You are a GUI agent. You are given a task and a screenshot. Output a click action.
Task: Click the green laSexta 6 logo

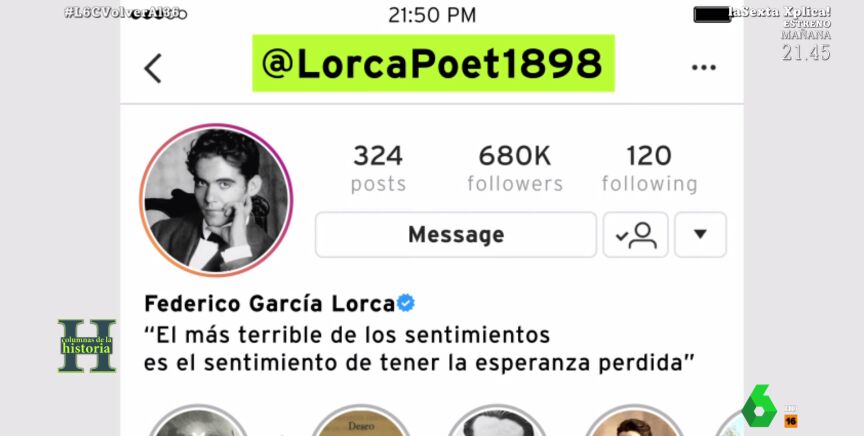pyautogui.click(x=759, y=406)
